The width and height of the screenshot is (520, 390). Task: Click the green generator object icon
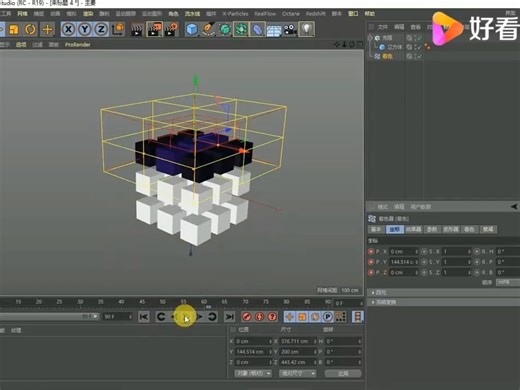pos(225,29)
